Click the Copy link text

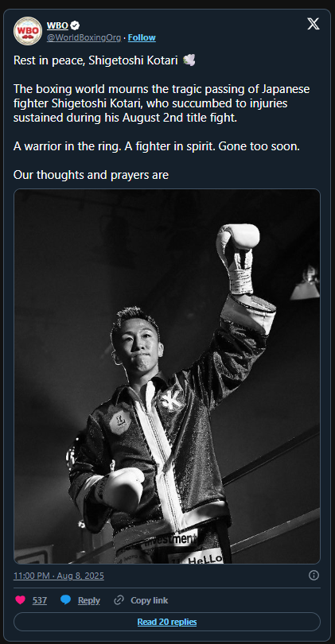[x=150, y=600]
